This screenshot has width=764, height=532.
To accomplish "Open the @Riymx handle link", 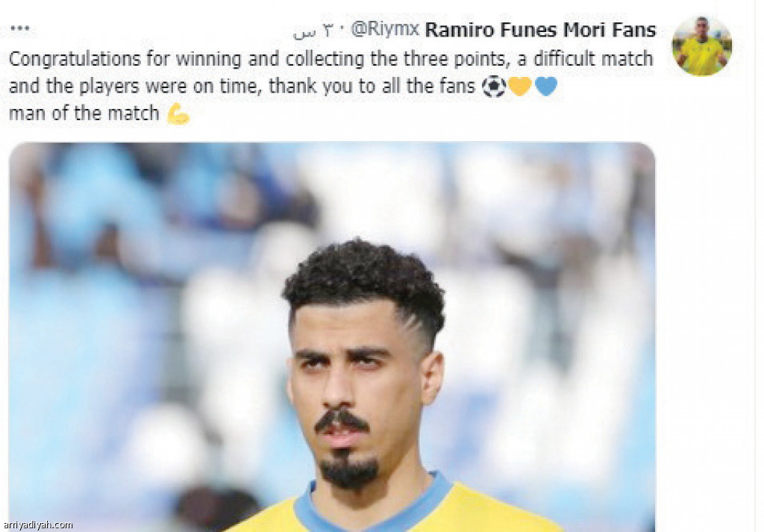I will click(x=385, y=30).
